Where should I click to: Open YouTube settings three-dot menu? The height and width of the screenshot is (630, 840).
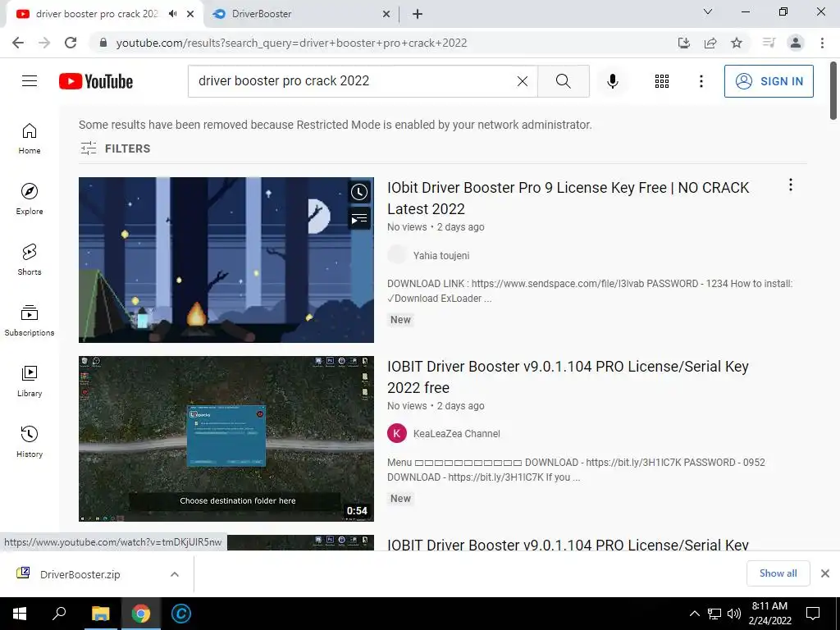pos(701,81)
